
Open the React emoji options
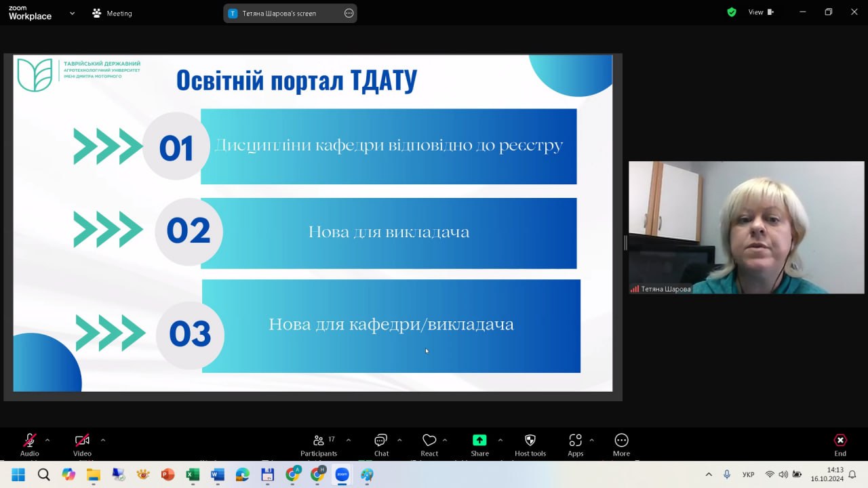coord(429,445)
